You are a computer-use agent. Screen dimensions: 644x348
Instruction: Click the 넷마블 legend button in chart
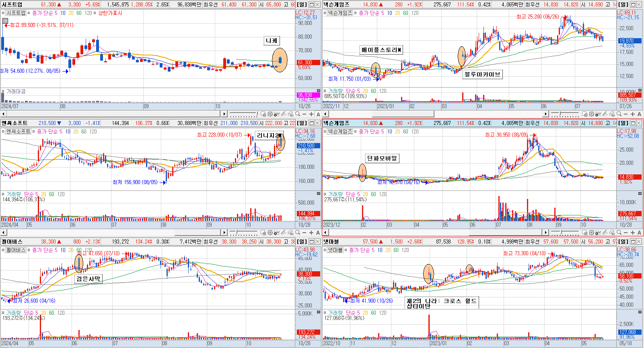[335, 250]
